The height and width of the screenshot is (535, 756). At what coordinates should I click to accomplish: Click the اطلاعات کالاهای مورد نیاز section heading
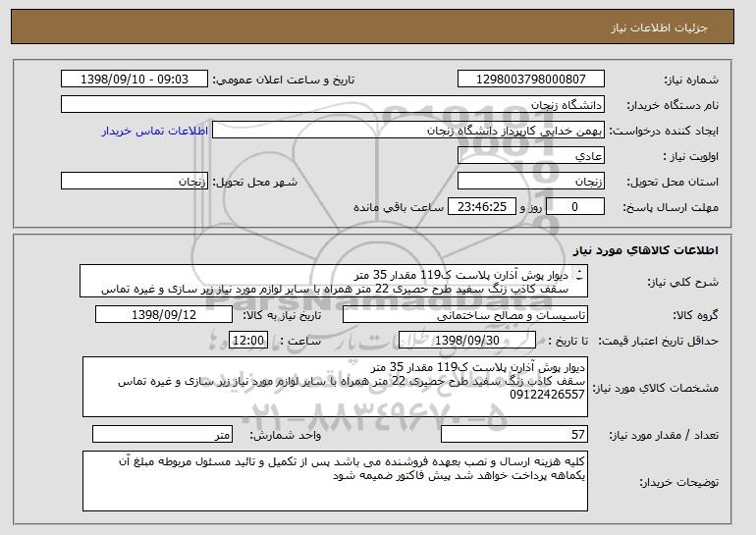(646, 250)
